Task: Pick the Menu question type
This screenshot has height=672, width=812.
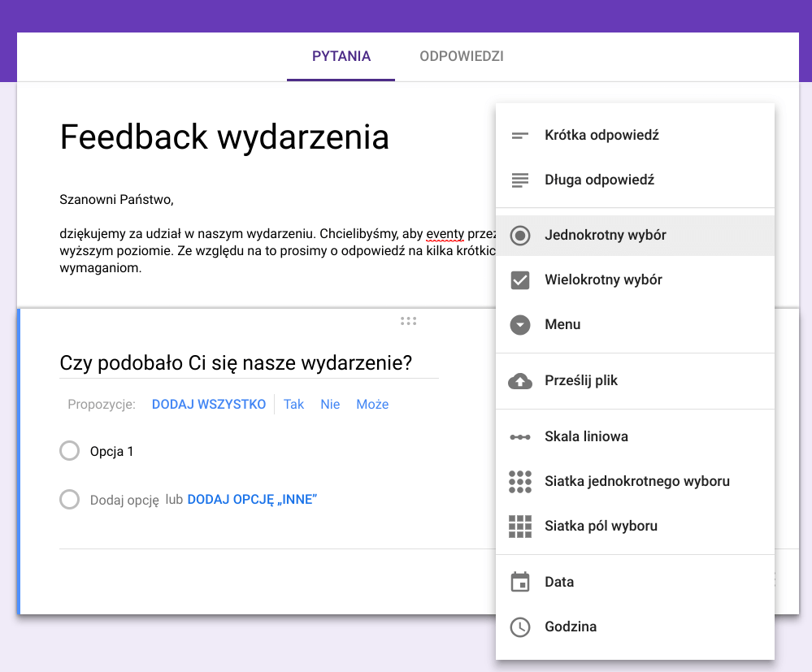Action: [x=635, y=325]
